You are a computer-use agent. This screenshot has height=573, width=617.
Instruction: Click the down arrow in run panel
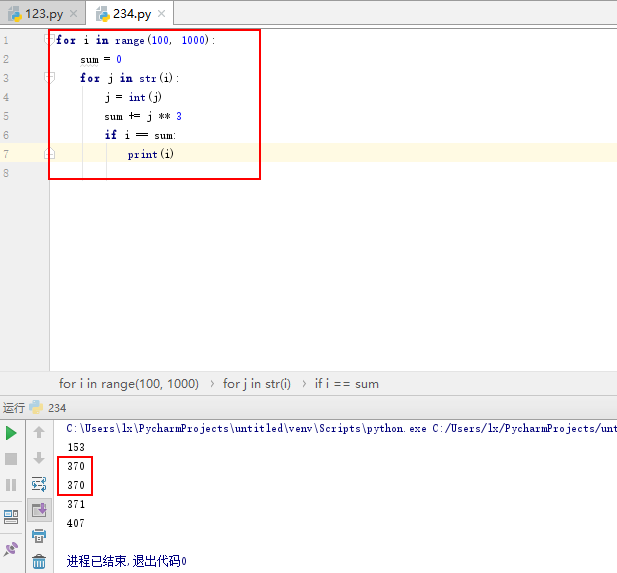point(39,459)
